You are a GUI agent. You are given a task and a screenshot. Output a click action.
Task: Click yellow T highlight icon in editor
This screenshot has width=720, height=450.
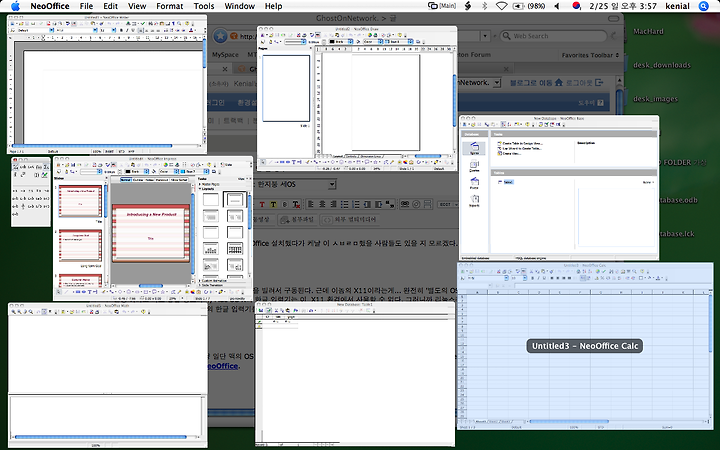[x=273, y=204]
